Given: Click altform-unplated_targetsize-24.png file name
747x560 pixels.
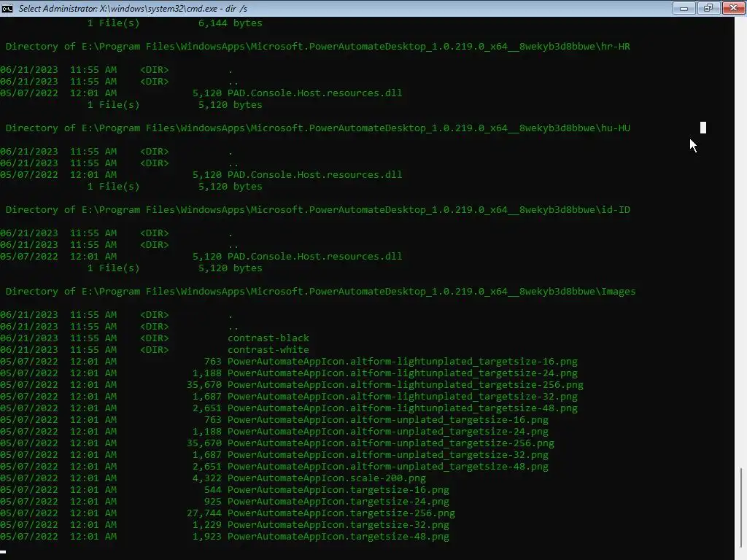Looking at the screenshot, I should (388, 432).
